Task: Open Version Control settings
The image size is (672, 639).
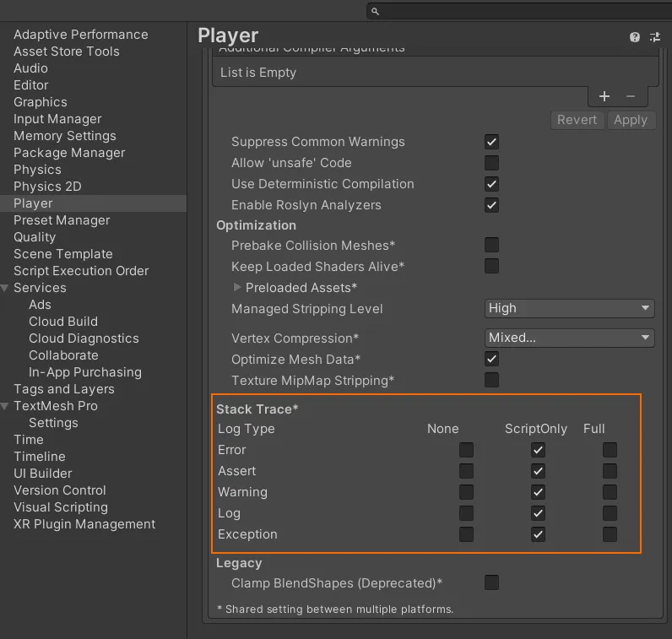Action: point(60,490)
